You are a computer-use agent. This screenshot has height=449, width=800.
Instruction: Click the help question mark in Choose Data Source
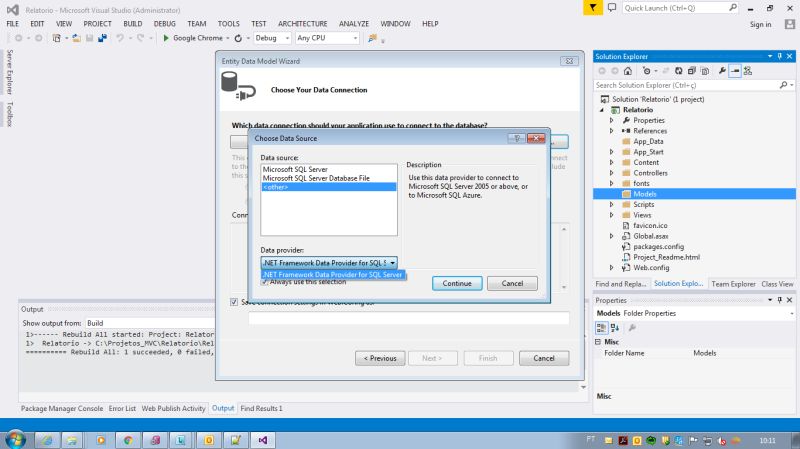[x=516, y=138]
